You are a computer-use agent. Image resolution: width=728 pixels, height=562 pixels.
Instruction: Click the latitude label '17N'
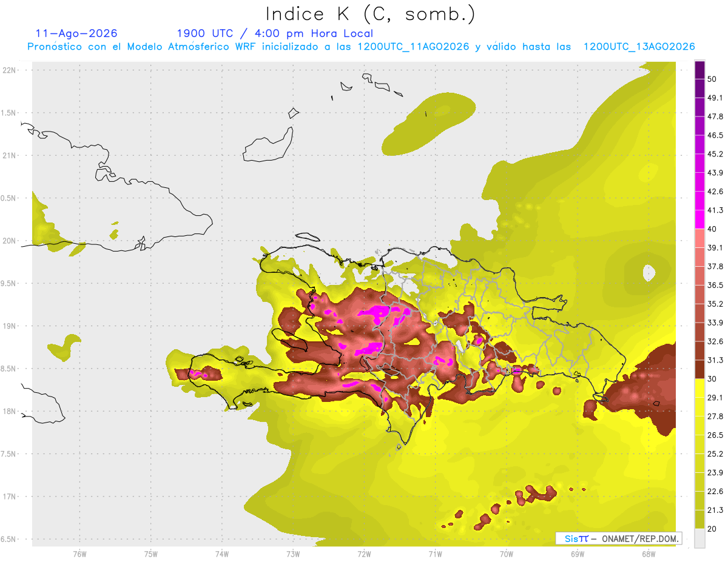pyautogui.click(x=10, y=497)
